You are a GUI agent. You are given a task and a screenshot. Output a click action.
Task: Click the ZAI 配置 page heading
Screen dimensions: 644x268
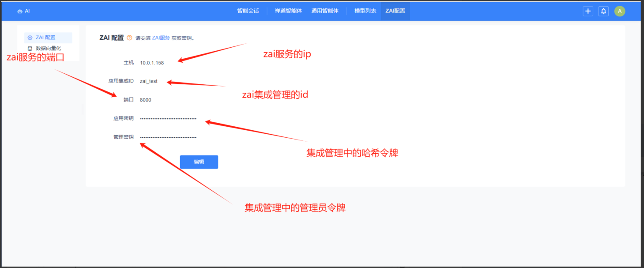pyautogui.click(x=112, y=38)
